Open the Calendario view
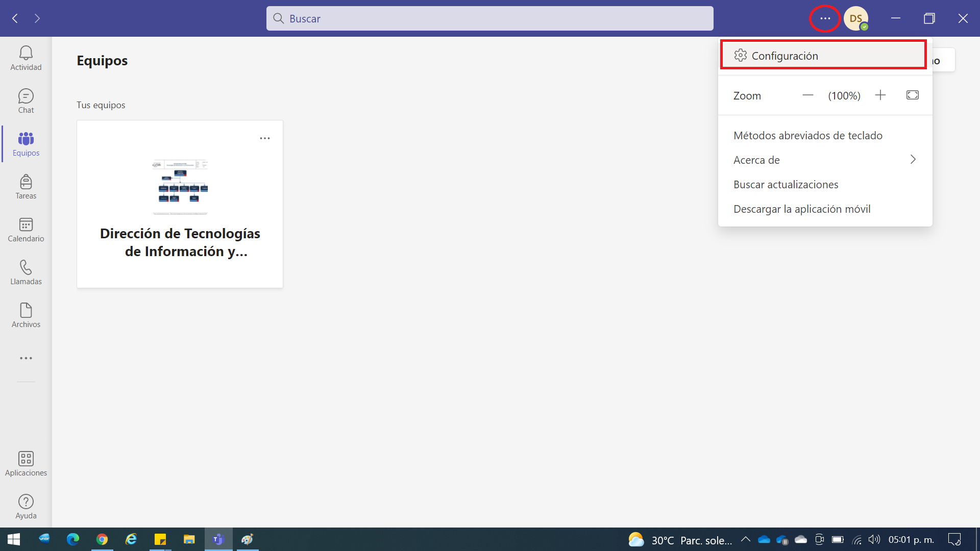 pos(26,230)
